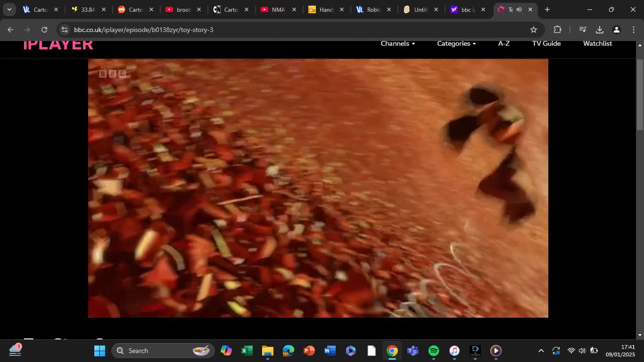Open the iTunes music app on taskbar
Screen dimensions: 644x362
(454, 351)
